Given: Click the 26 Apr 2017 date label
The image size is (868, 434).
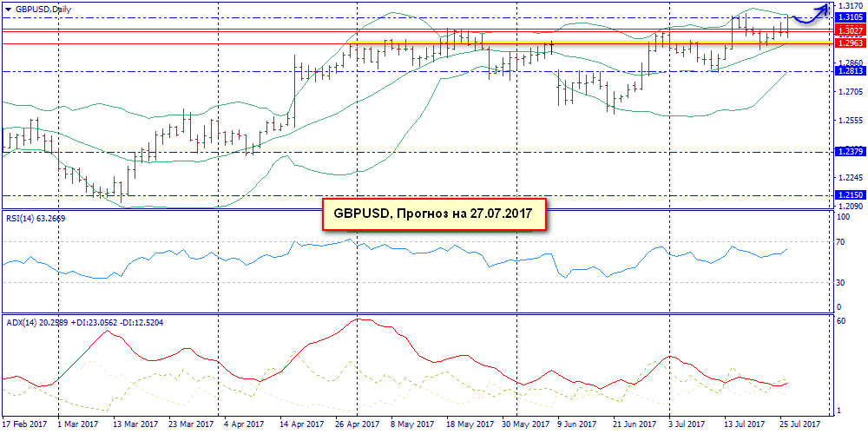Looking at the screenshot, I should pos(357,423).
